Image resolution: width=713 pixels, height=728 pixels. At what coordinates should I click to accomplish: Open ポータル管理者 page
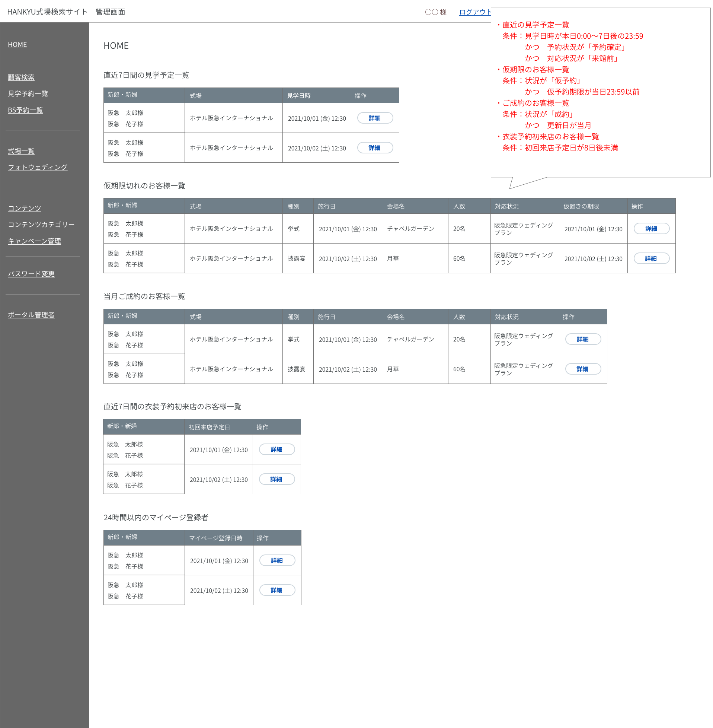pos(31,315)
